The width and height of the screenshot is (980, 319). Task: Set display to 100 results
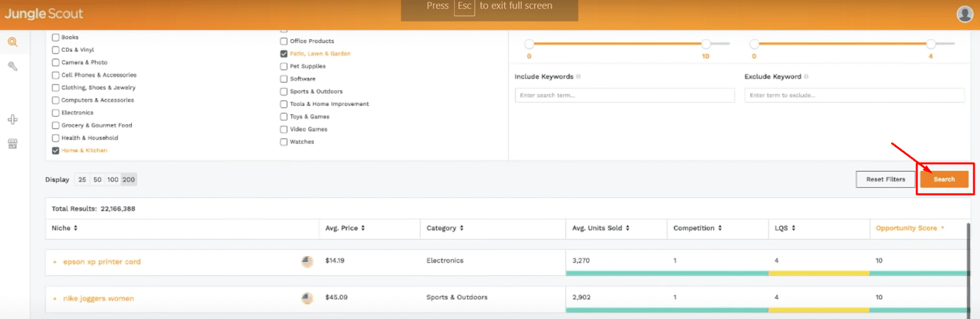113,179
